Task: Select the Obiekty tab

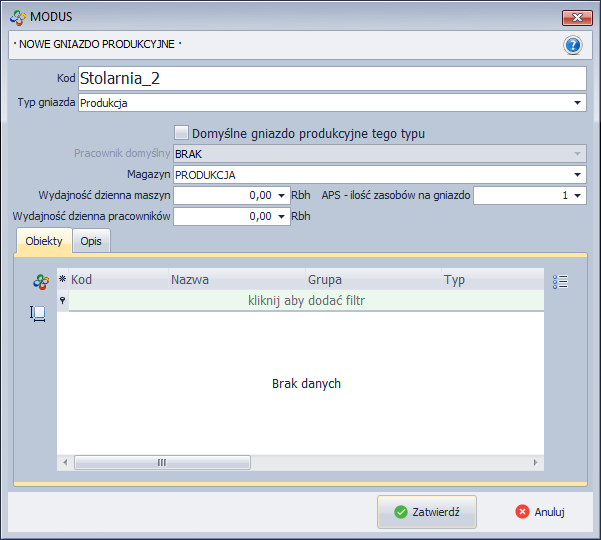Action: 44,241
